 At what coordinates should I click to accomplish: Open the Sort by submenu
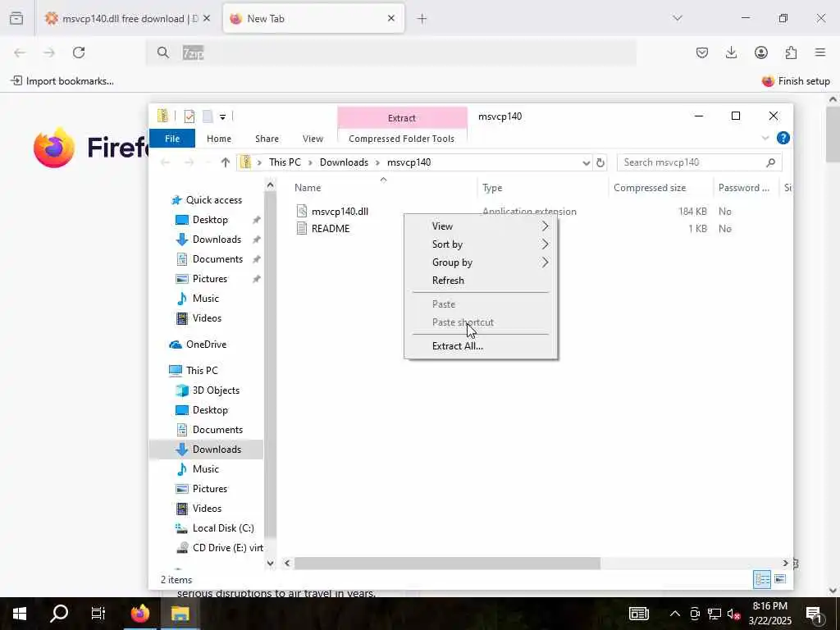point(481,244)
